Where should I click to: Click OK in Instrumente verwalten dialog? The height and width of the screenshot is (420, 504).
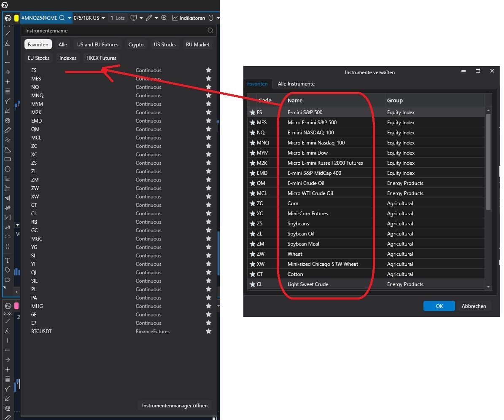coord(439,306)
